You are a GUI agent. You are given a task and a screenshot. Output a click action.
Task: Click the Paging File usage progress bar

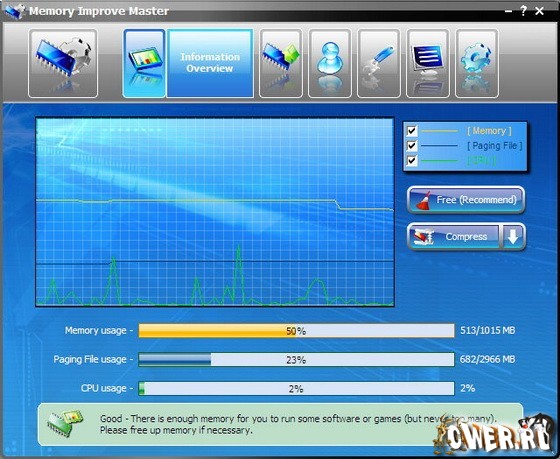click(x=296, y=359)
